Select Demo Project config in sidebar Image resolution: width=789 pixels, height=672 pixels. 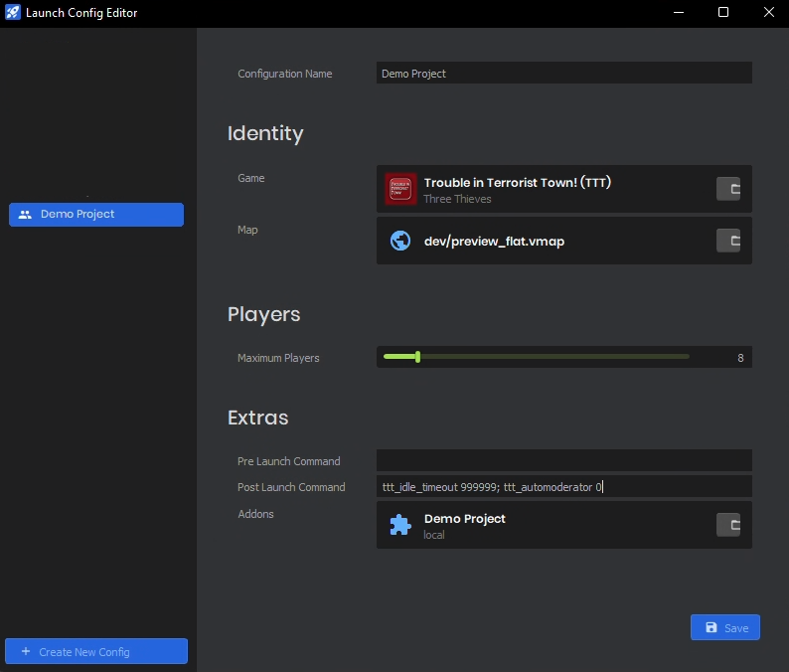click(x=96, y=215)
